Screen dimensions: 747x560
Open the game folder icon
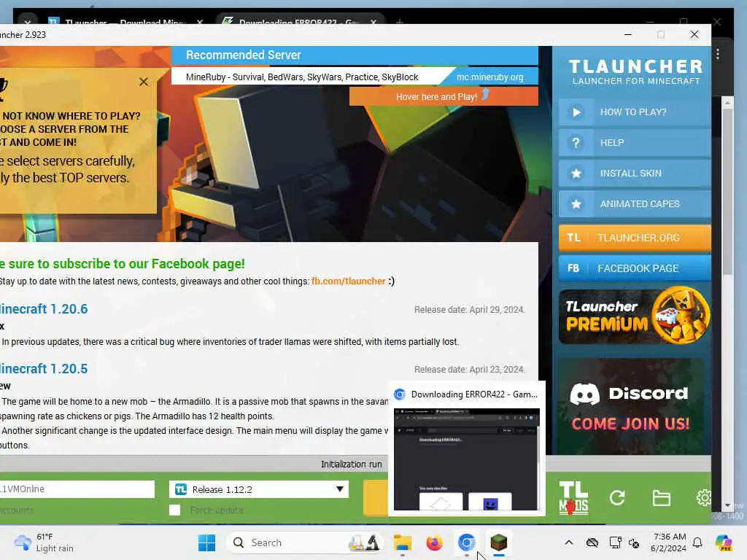point(661,498)
